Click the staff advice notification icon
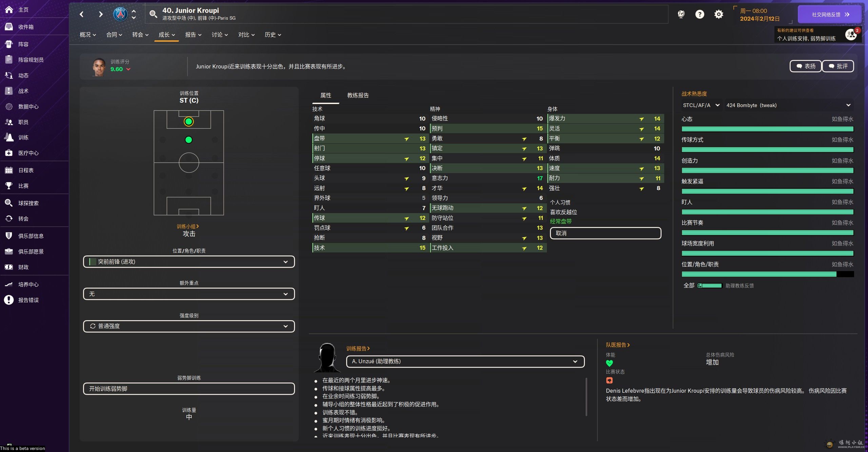Viewport: 868px width, 452px height. (851, 35)
